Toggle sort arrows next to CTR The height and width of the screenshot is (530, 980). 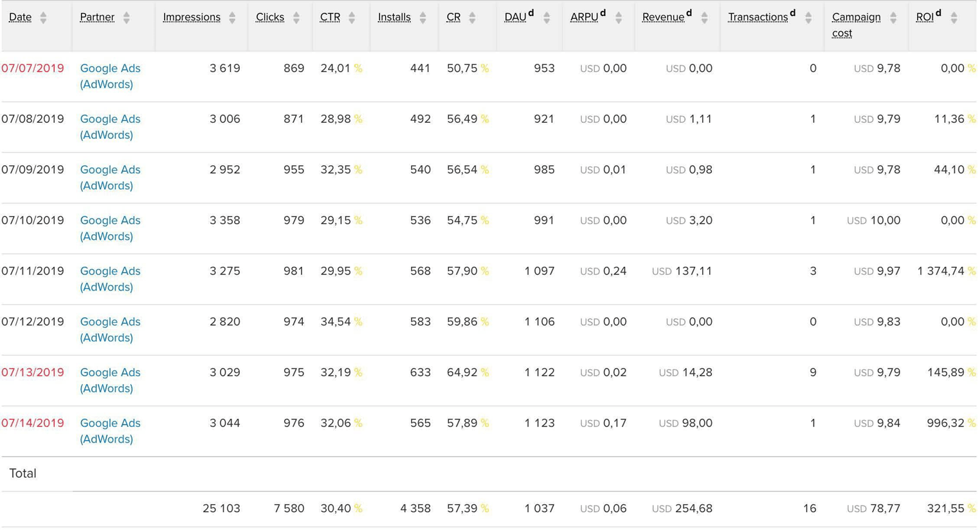[x=352, y=18]
